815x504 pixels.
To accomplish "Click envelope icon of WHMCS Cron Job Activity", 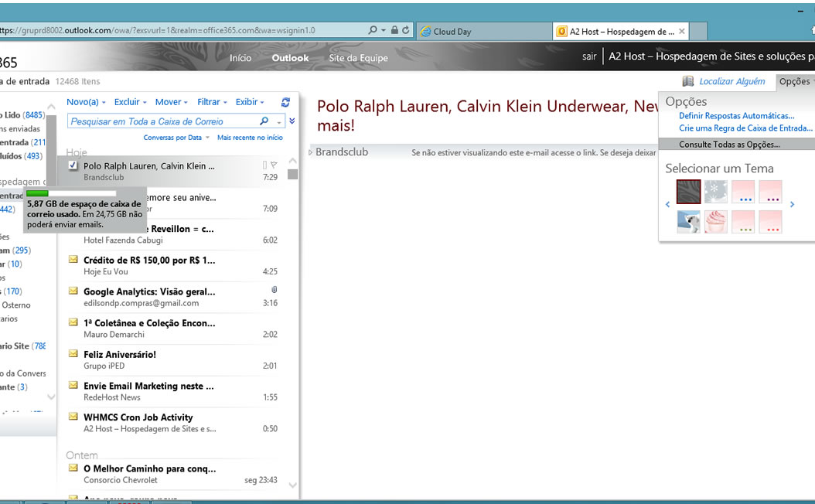I will 73,416.
